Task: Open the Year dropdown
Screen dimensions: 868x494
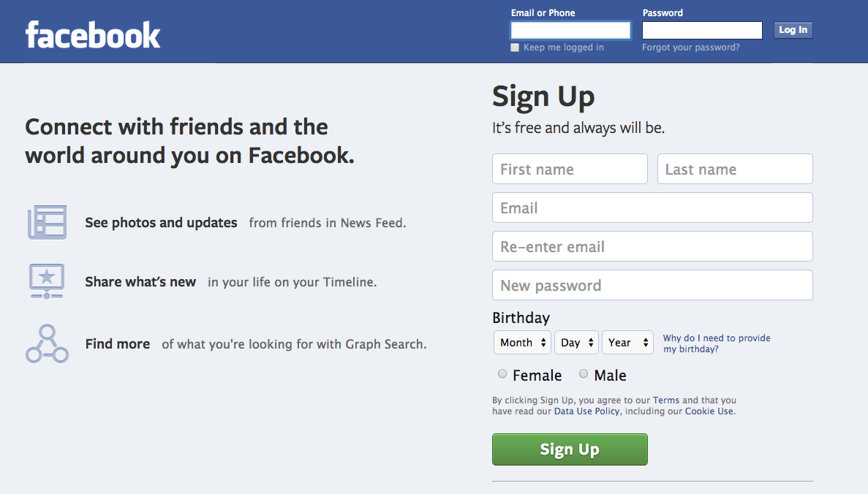Action: [627, 343]
